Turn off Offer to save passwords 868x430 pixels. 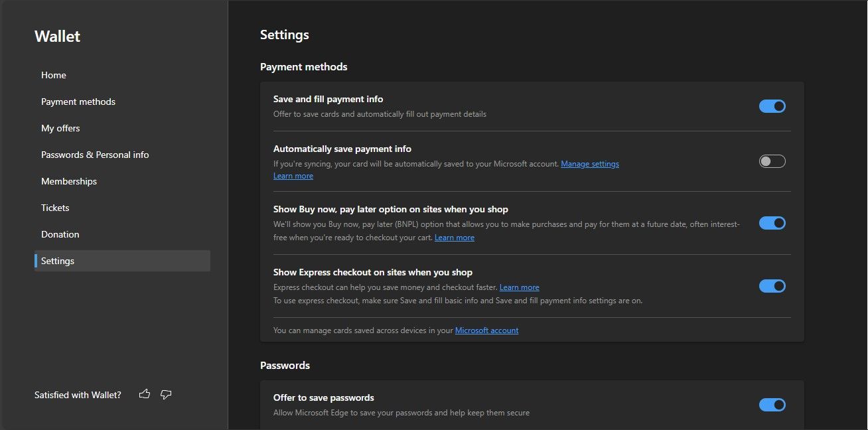(772, 404)
